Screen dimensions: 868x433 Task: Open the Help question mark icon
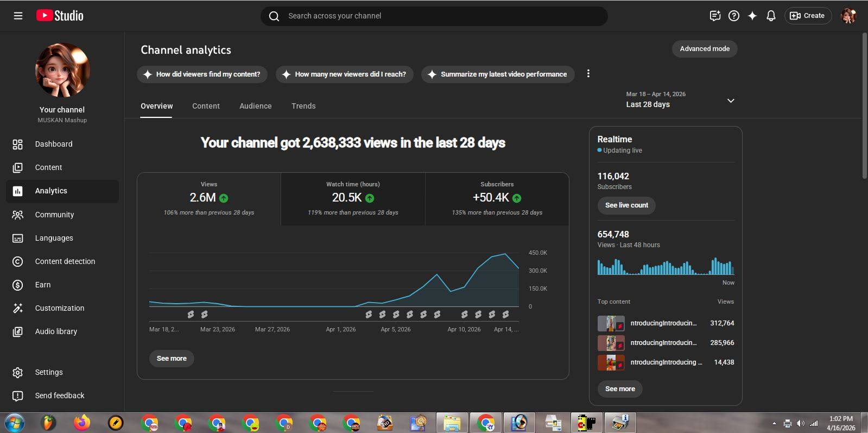(733, 16)
